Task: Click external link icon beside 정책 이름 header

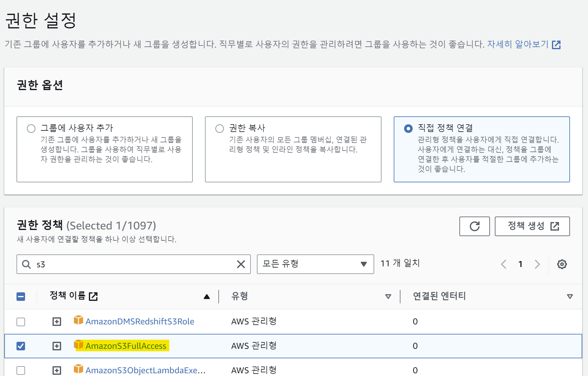Action: (x=93, y=296)
